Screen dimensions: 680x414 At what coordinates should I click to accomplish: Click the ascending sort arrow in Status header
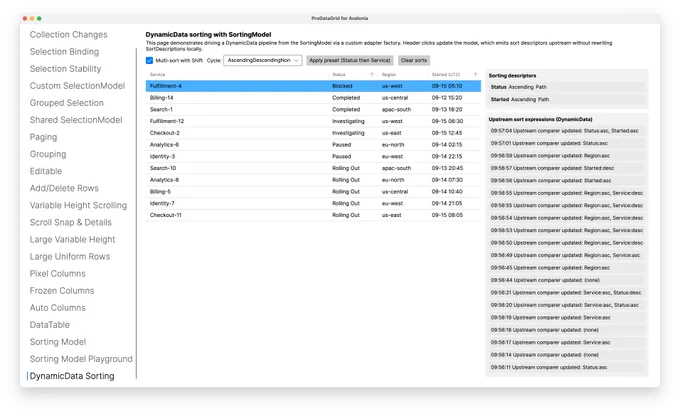(x=372, y=75)
